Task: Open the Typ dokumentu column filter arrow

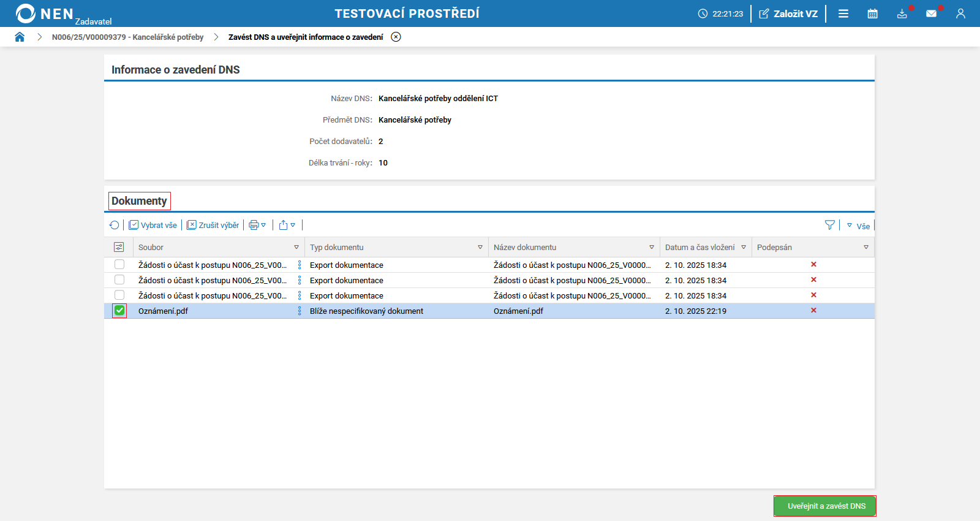Action: tap(480, 248)
